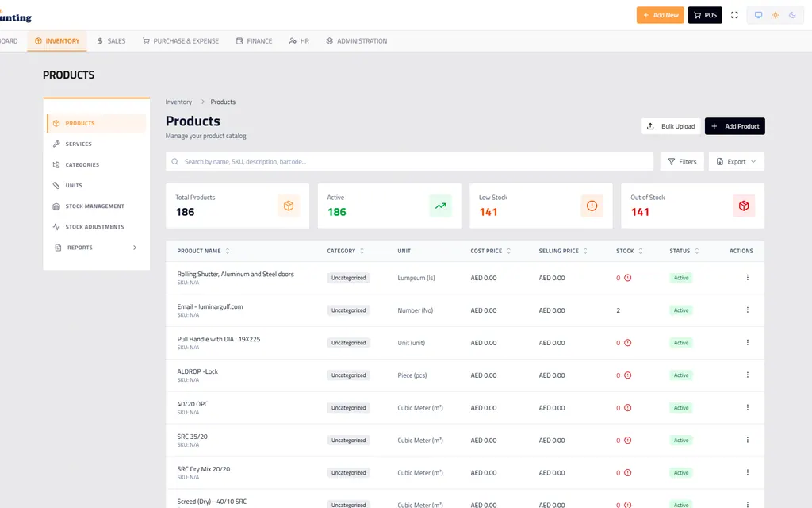Image resolution: width=812 pixels, height=508 pixels.
Task: Sort by Product Name column
Action: (204, 251)
